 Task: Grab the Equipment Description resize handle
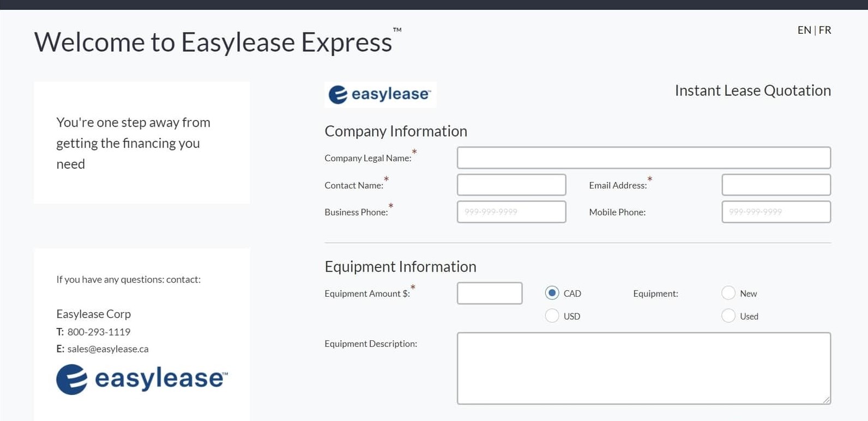tap(827, 400)
